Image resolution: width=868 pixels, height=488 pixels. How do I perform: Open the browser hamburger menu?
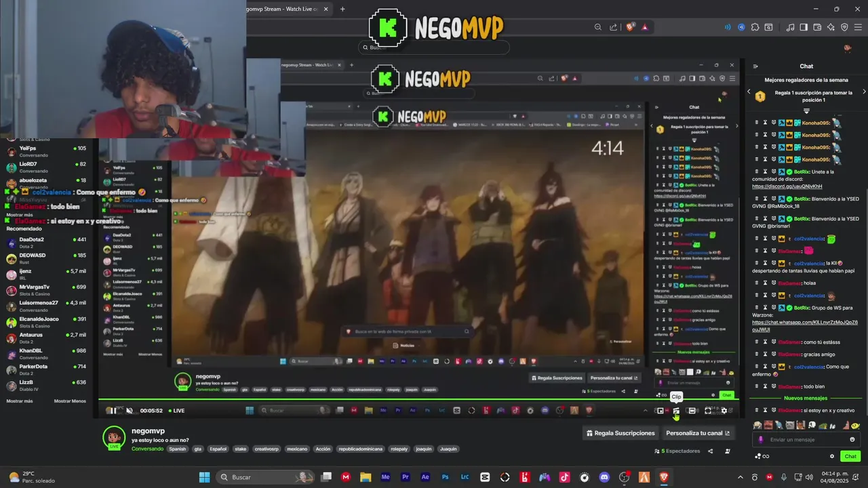(858, 27)
